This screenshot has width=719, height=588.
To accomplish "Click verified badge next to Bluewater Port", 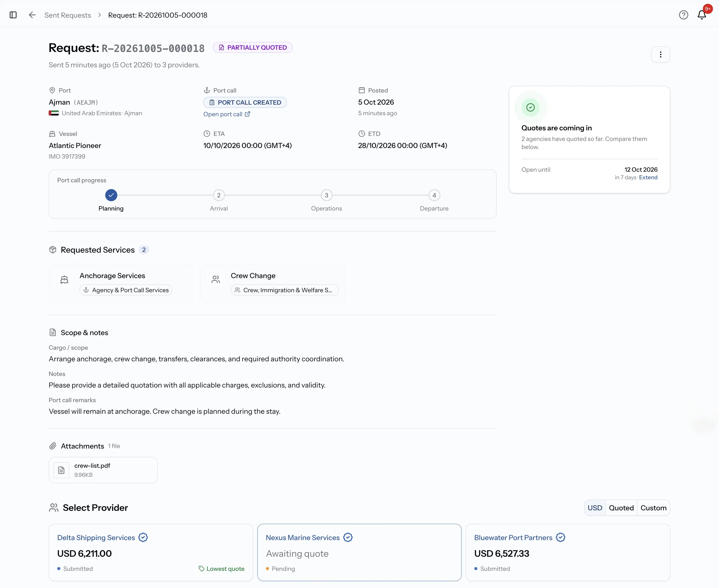I will (x=560, y=538).
